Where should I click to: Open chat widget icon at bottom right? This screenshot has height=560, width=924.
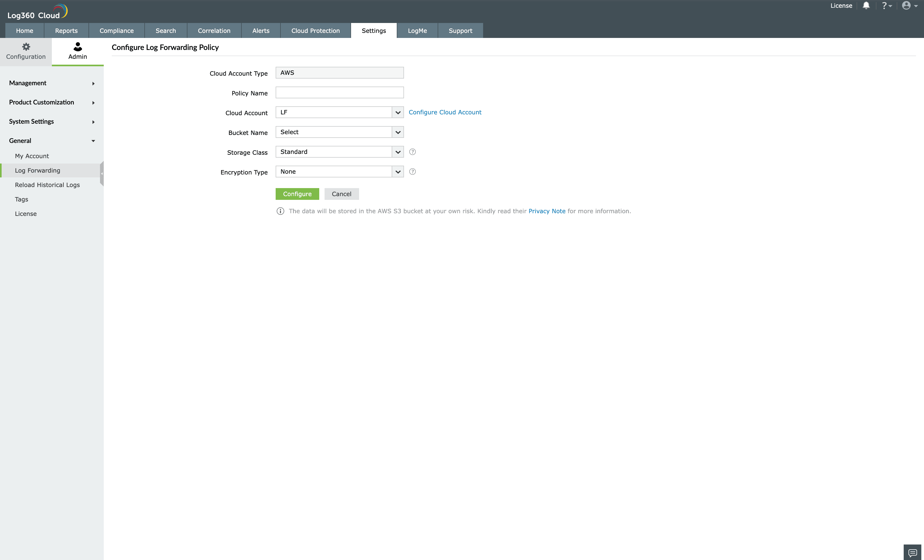click(913, 553)
